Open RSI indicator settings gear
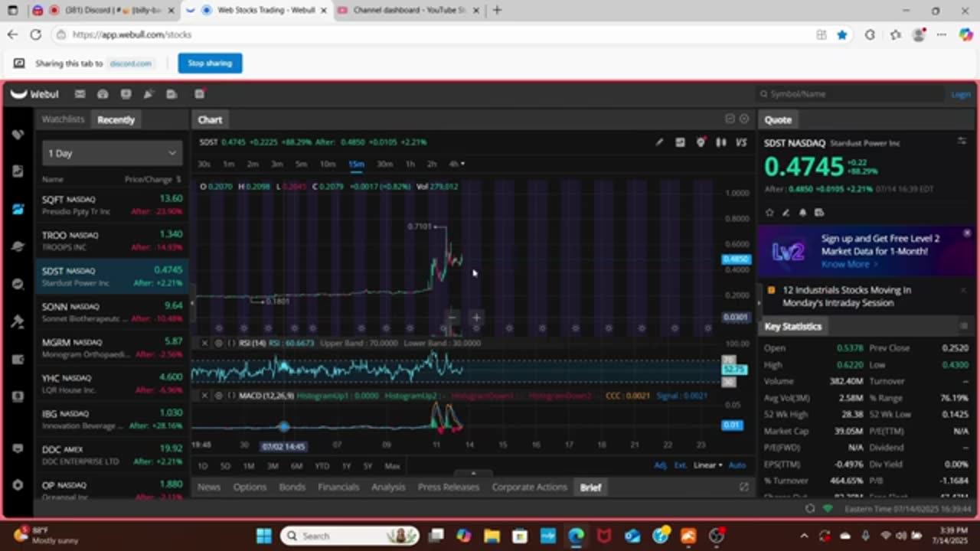 219,343
